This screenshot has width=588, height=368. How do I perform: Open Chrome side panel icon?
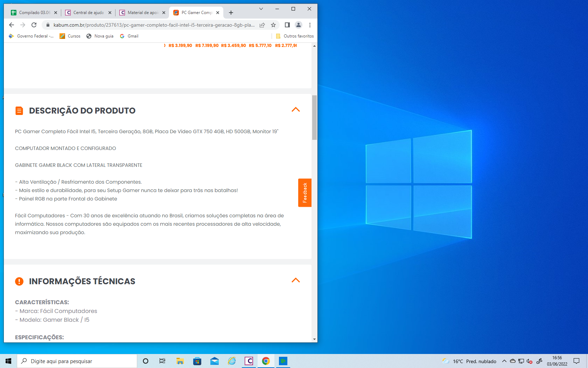[x=287, y=25]
